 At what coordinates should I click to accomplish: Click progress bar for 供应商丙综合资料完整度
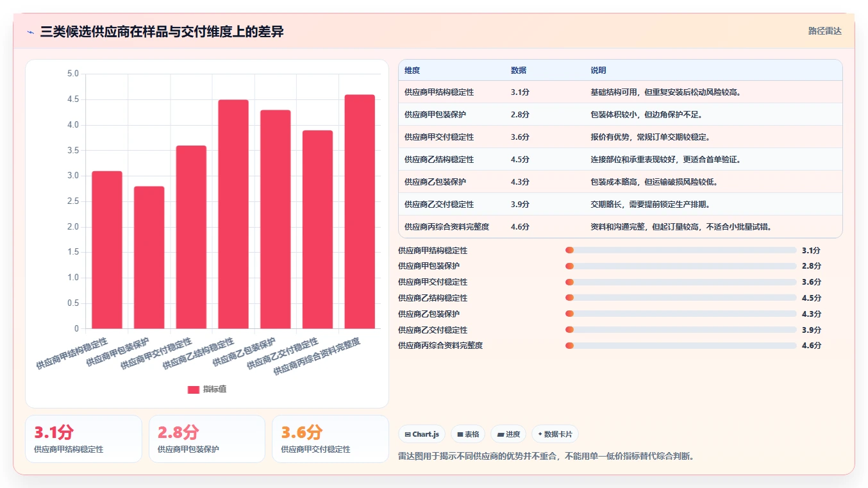[x=681, y=345]
